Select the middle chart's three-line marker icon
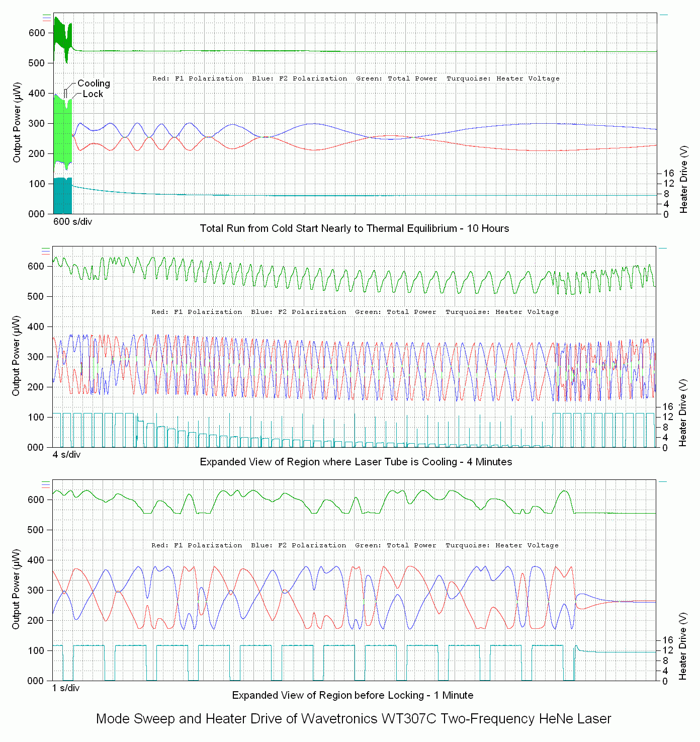 (x=46, y=251)
